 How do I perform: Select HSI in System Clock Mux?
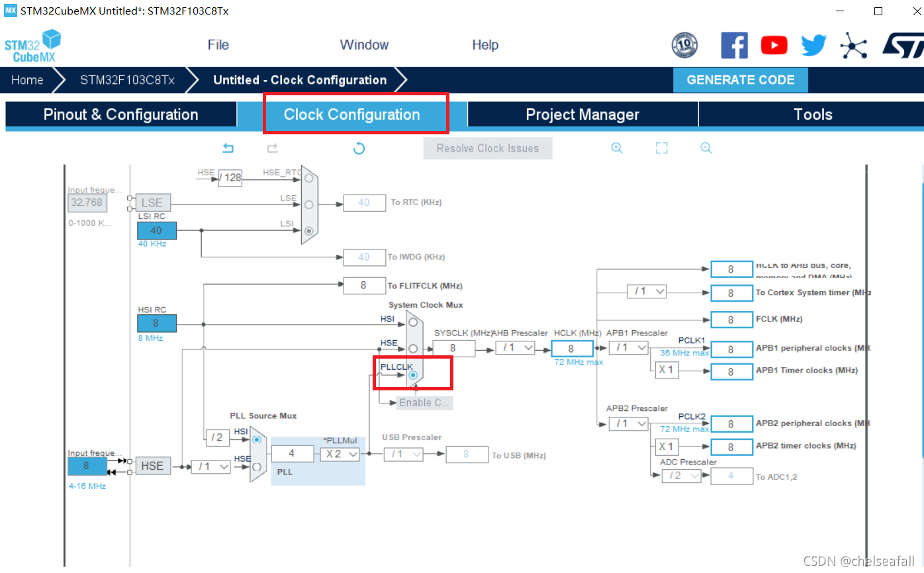(x=413, y=322)
